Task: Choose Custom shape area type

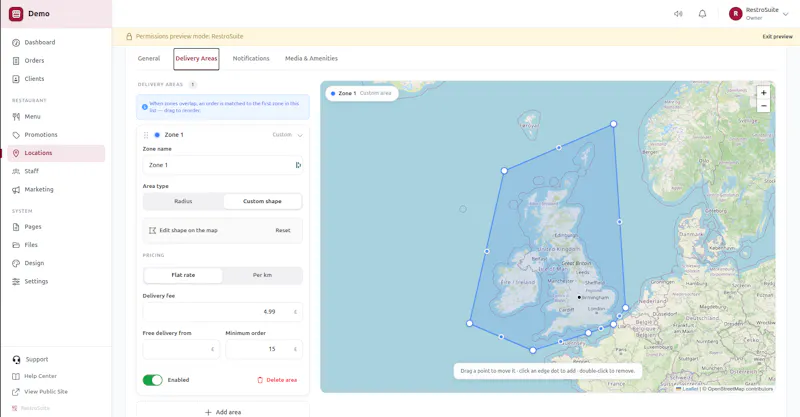Action: point(262,202)
